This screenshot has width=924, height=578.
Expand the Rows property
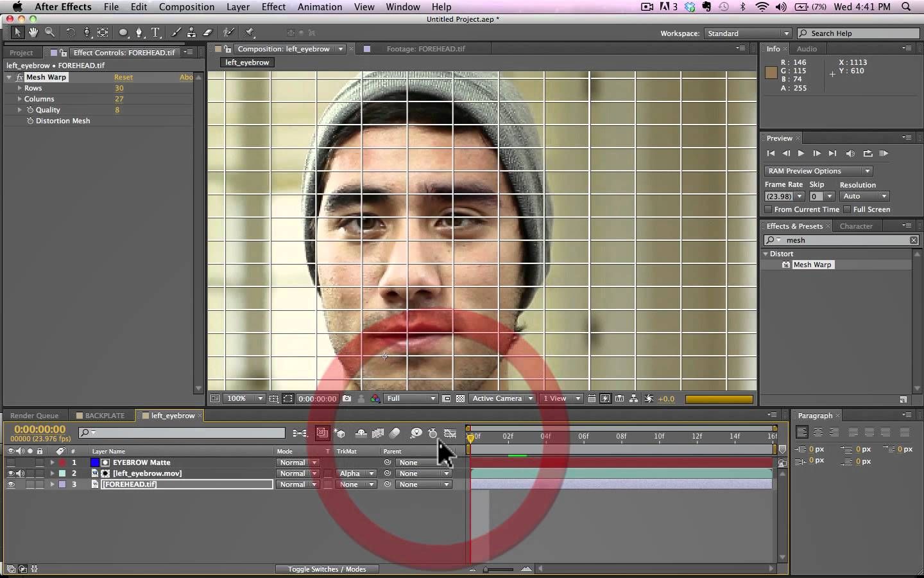[19, 88]
